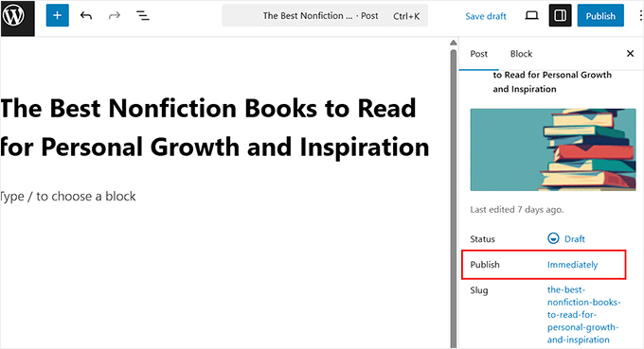This screenshot has height=349, width=644.
Task: Open the document overview list view
Action: click(x=142, y=15)
